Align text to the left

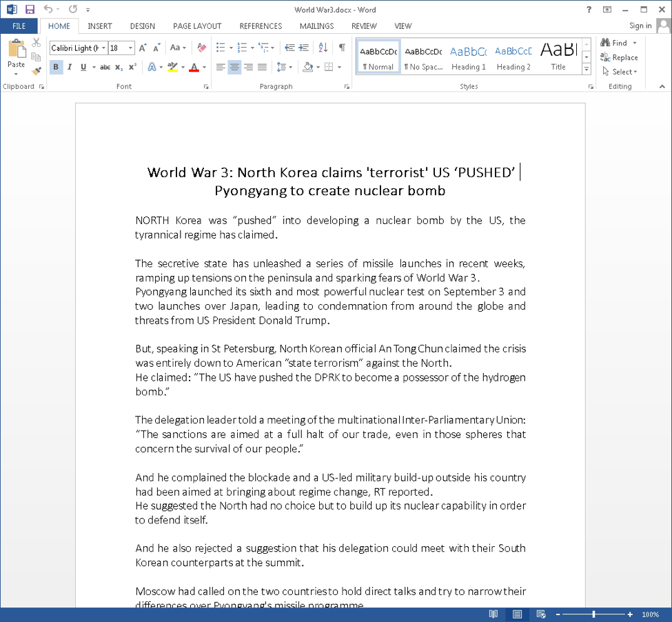(221, 68)
